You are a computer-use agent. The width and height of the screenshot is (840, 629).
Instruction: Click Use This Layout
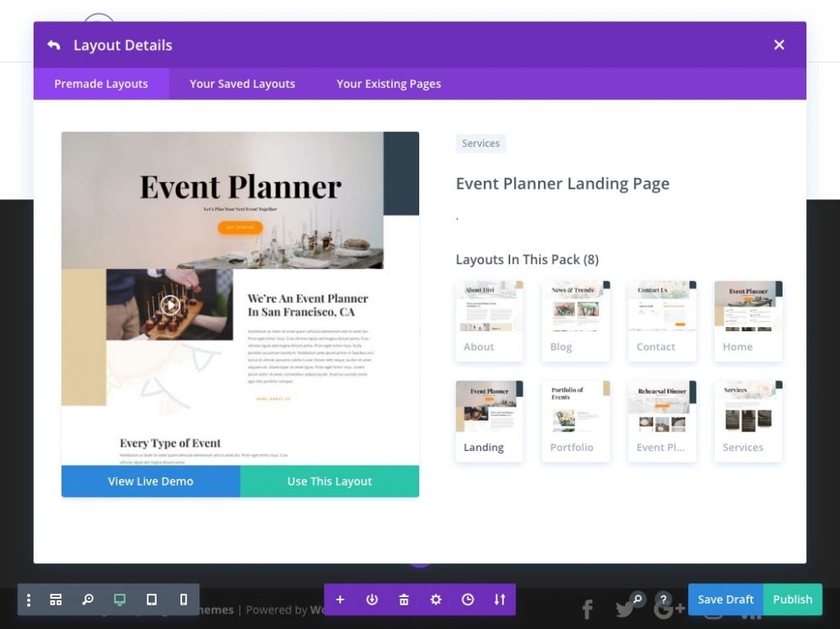click(x=329, y=481)
